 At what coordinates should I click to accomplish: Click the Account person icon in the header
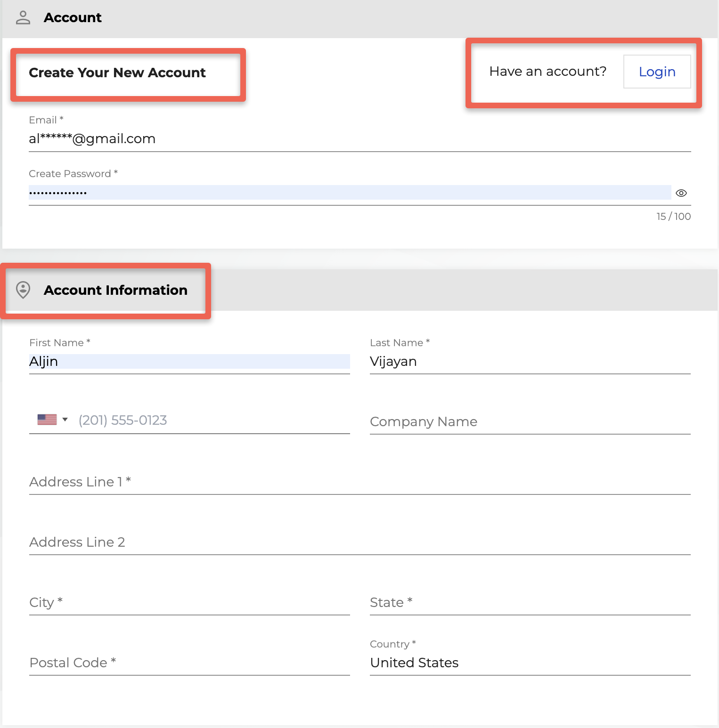pos(22,17)
